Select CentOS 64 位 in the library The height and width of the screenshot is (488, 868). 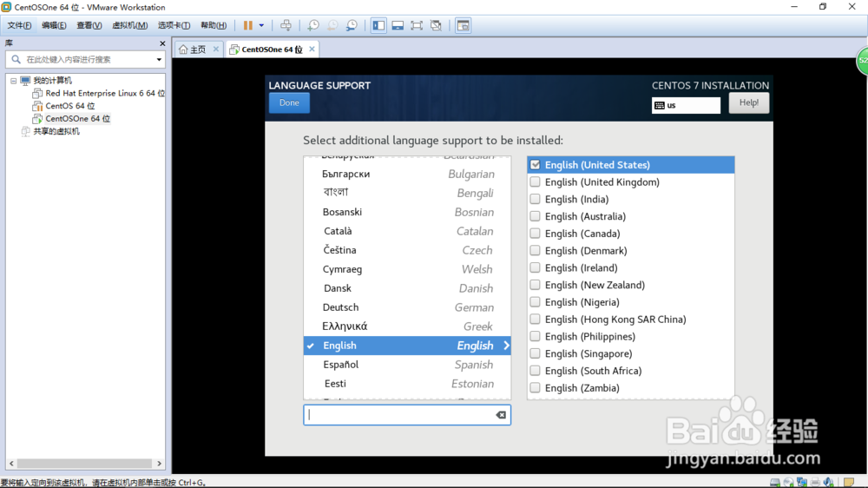point(69,106)
